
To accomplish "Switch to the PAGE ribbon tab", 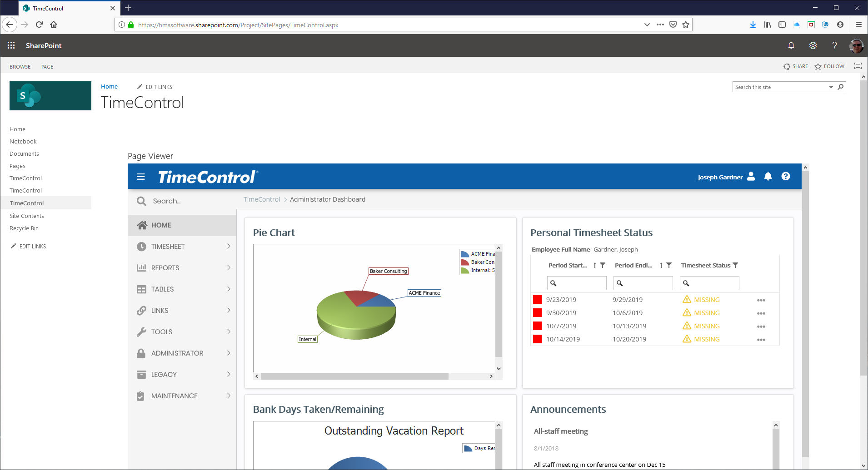I will click(x=47, y=67).
